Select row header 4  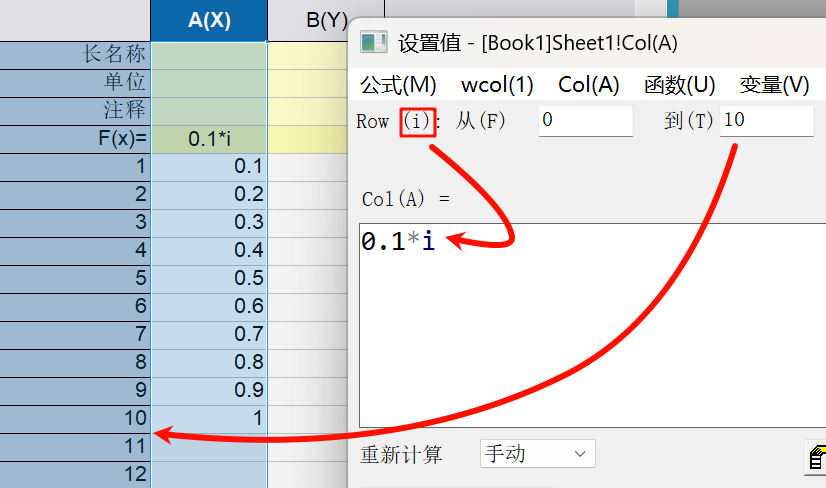[x=75, y=251]
